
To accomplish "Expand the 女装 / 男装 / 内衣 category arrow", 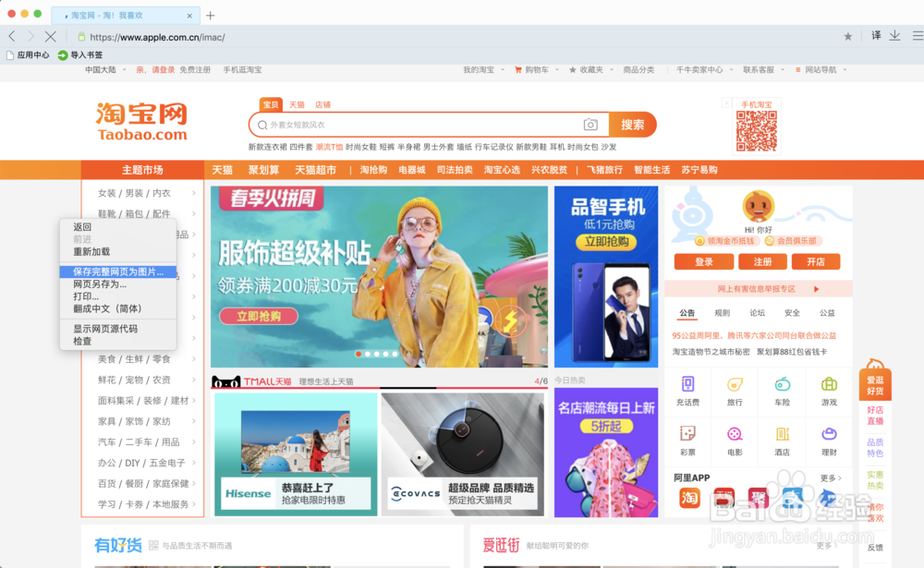I will (194, 193).
